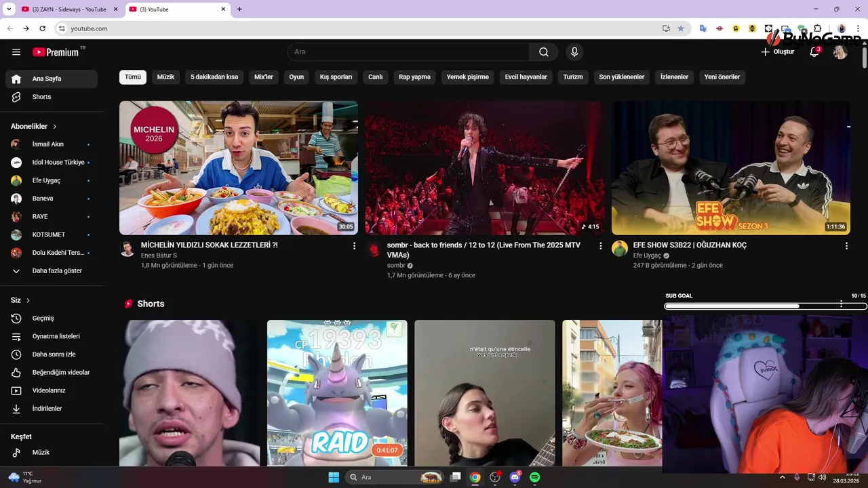Viewport: 868px width, 488px height.
Task: Open Geçmiş history page
Action: click(x=52, y=319)
